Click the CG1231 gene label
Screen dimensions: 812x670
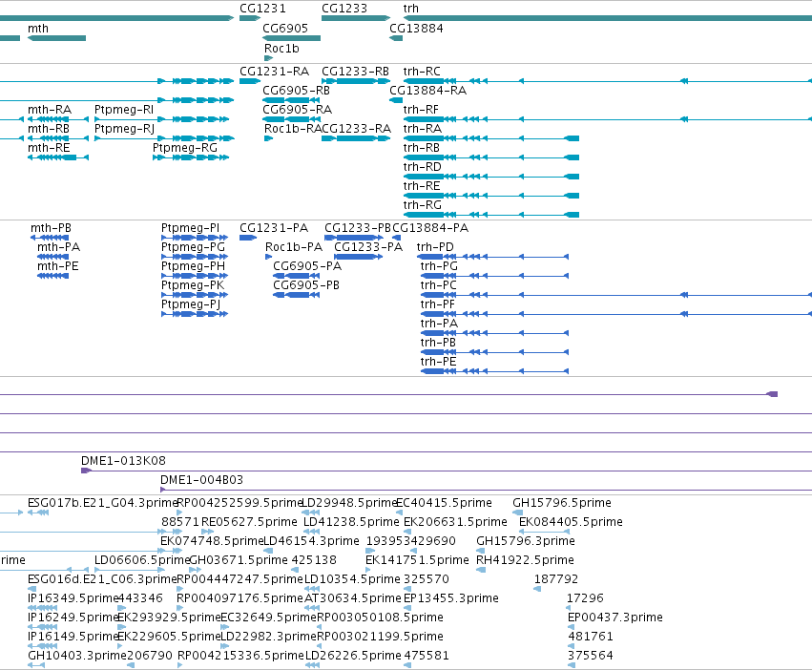point(262,9)
